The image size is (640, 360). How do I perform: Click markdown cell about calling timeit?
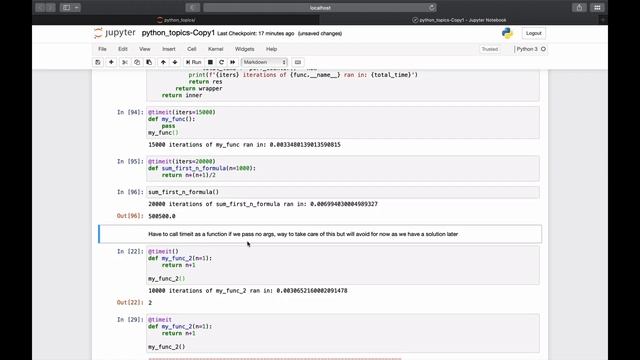click(x=320, y=234)
